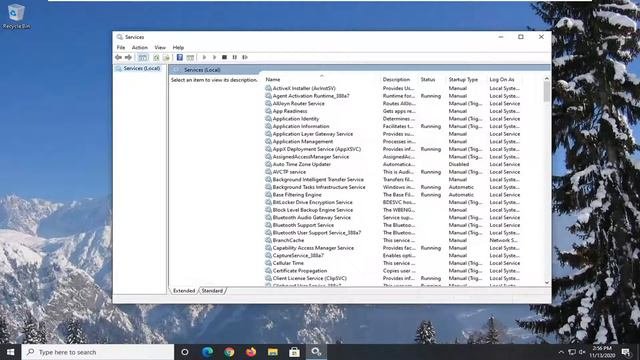Open Help with the blue question-mark icon
Image resolution: width=640 pixels, height=360 pixels.
(180, 58)
